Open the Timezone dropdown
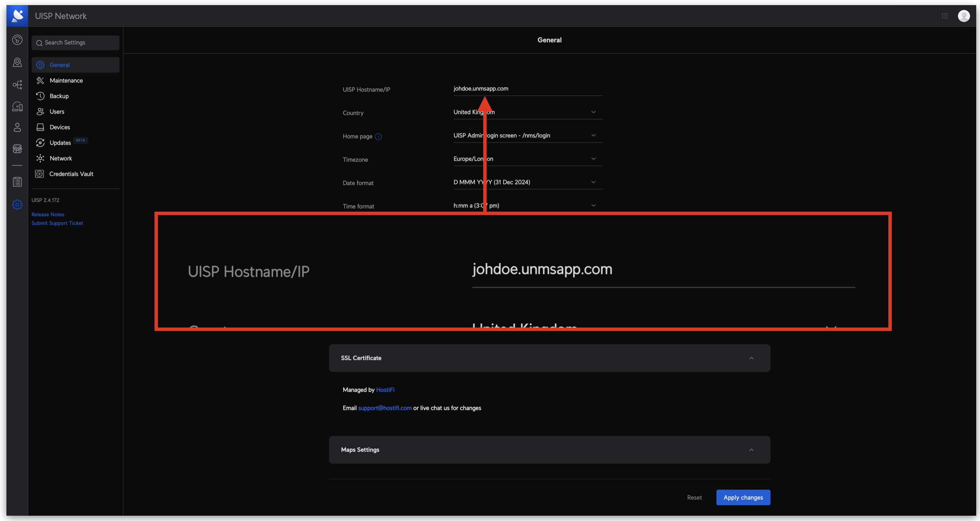Viewport: 980px width, 521px height. coord(527,159)
